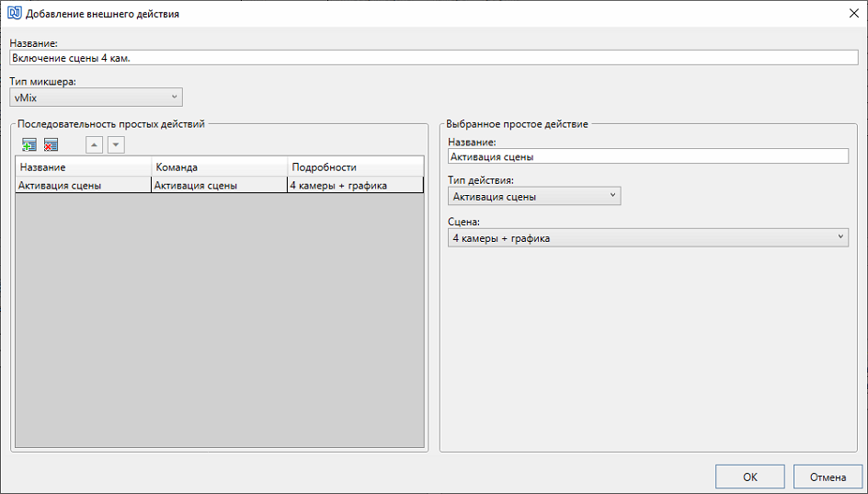Sort by the Название column header
This screenshot has width=868, height=494.
click(84, 167)
